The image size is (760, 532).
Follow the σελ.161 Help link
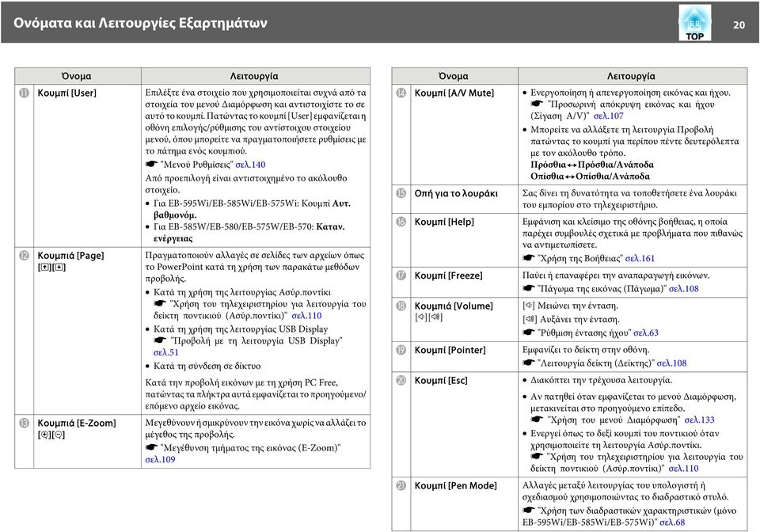[640, 259]
